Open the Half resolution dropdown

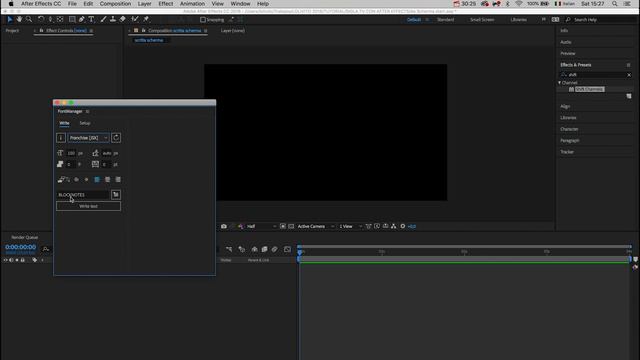[x=262, y=226]
